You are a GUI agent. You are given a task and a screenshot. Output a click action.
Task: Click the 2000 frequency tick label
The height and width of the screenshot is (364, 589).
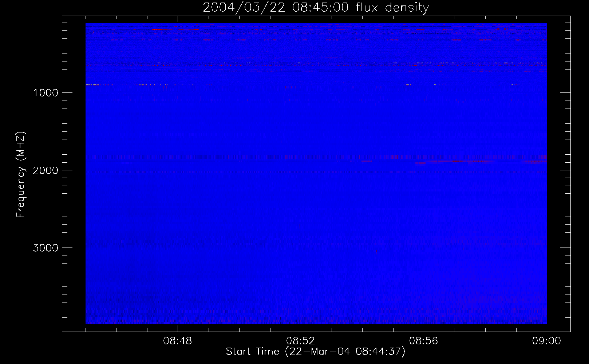coord(46,170)
